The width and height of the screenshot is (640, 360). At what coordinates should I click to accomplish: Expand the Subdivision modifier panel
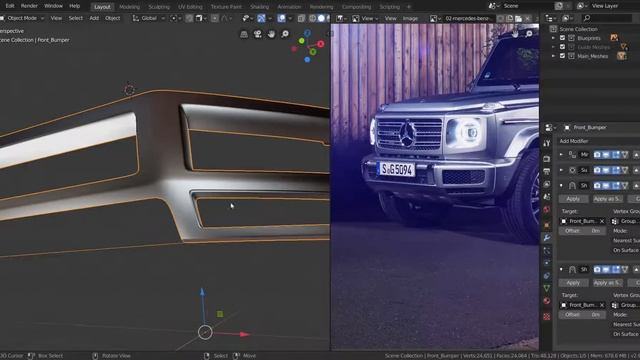pyautogui.click(x=561, y=170)
